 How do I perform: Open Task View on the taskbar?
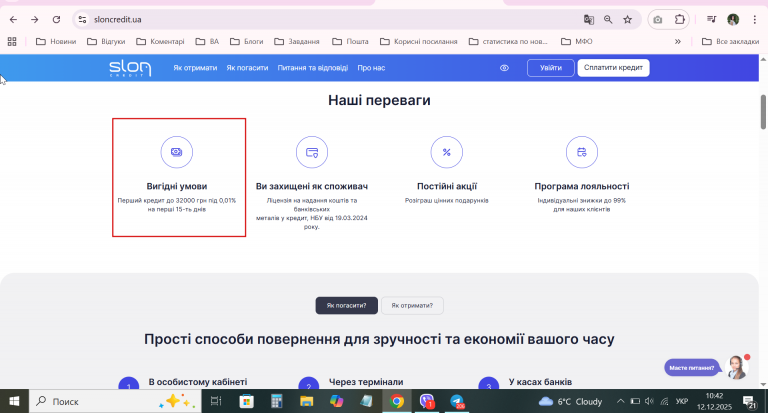pos(216,401)
